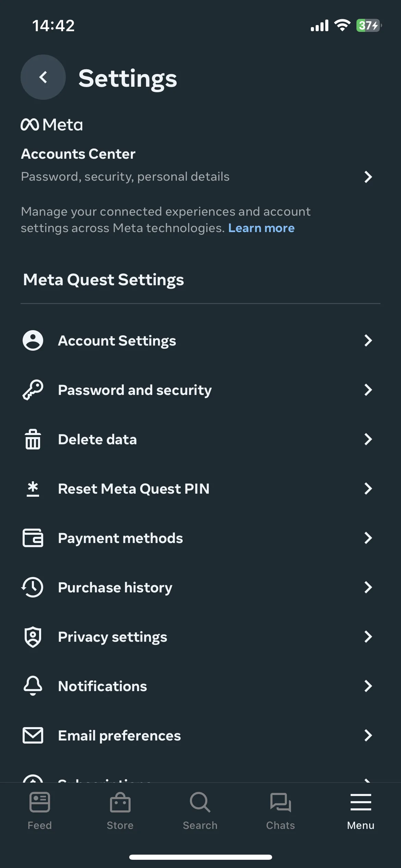Tap the envelope icon for Email preferences

33,735
